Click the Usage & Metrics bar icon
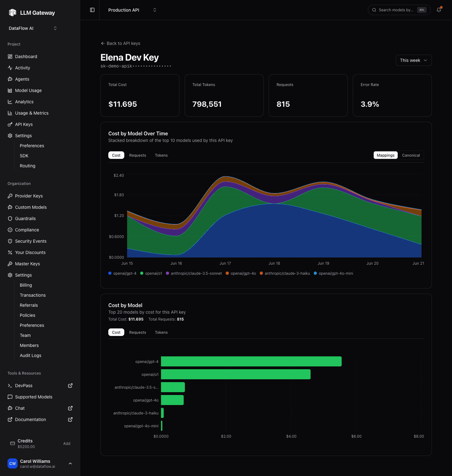This screenshot has width=452, height=476. click(x=10, y=113)
